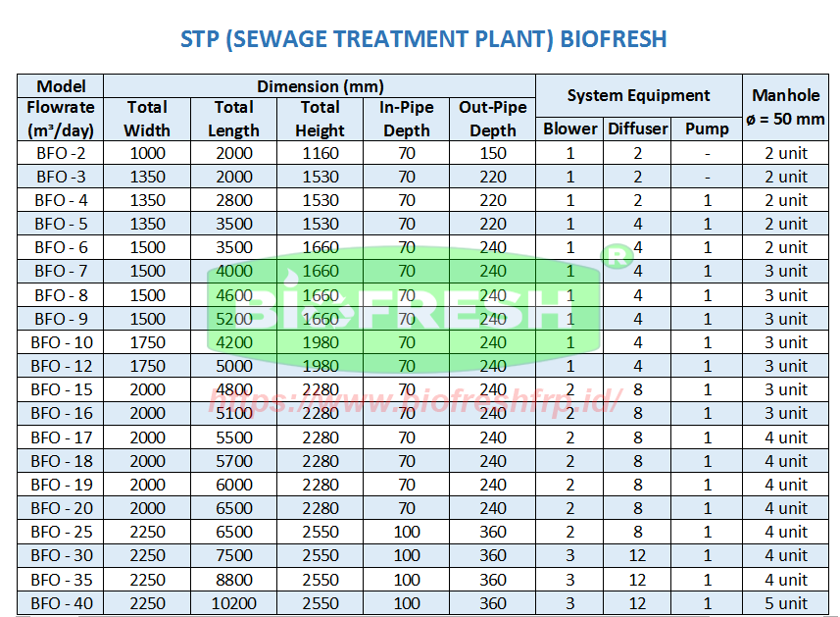Click blower value 3 in BFO - 35 row
Viewport: 840px width, 617px height.
(x=569, y=580)
